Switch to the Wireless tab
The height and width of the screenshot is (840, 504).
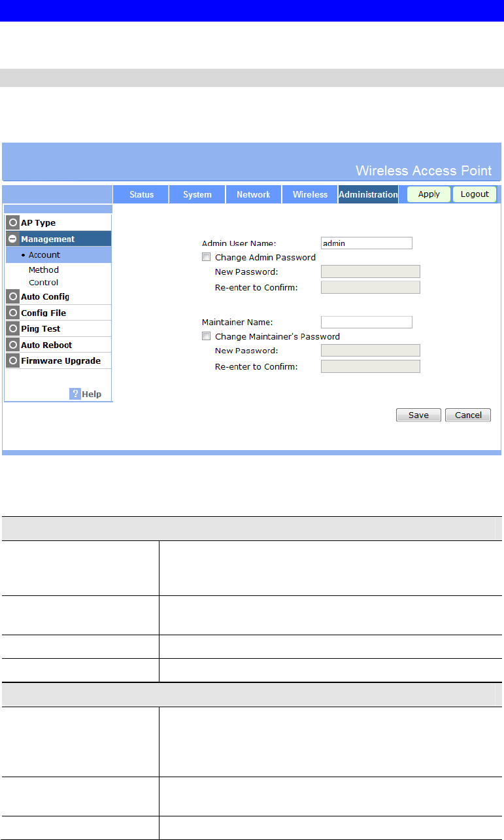[310, 194]
